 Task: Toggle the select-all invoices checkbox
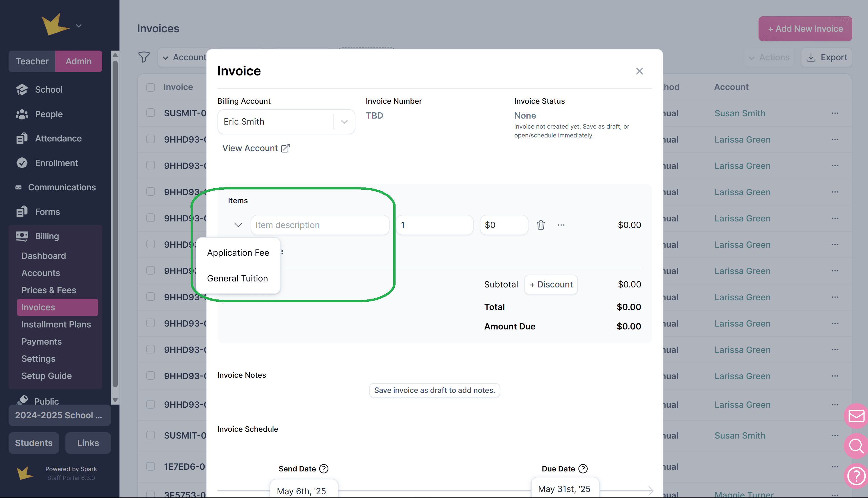[x=151, y=87]
